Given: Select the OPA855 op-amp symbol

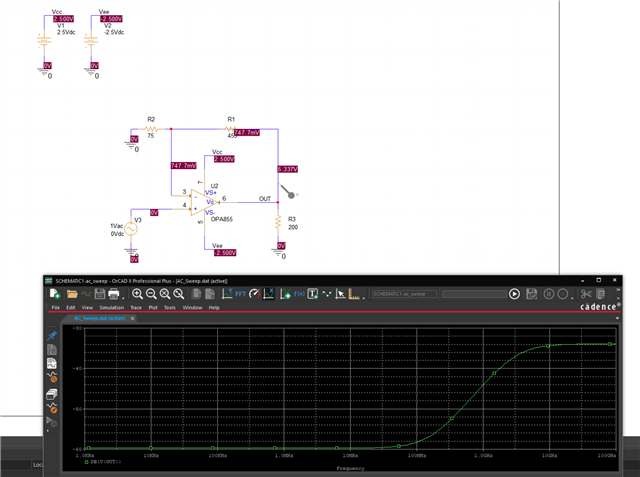Looking at the screenshot, I should pyautogui.click(x=204, y=202).
